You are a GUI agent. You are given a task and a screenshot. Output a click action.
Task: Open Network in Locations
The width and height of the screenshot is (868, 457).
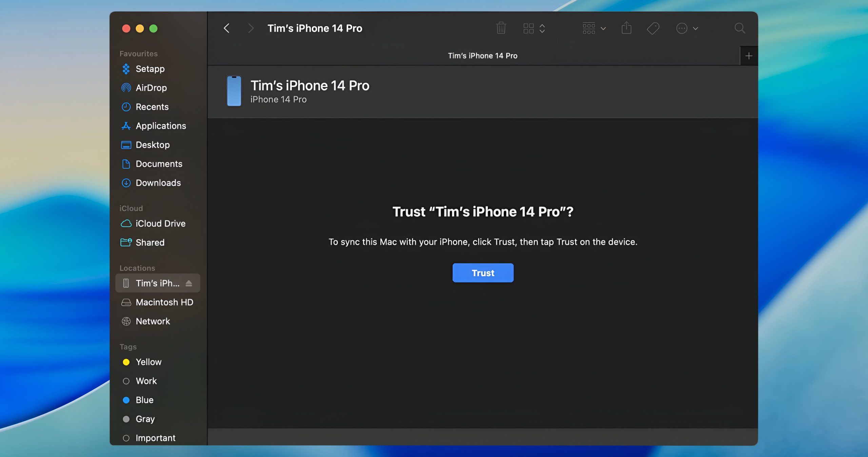(158, 321)
